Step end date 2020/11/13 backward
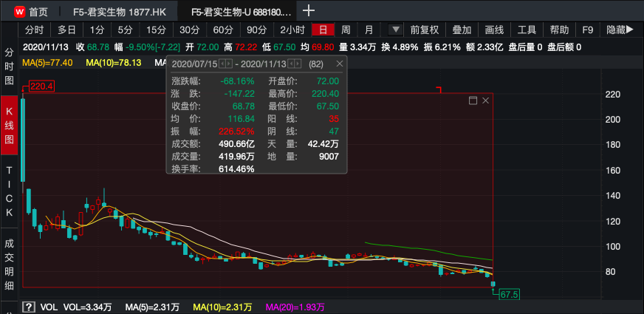The height and width of the screenshot is (314, 644). click(292, 64)
